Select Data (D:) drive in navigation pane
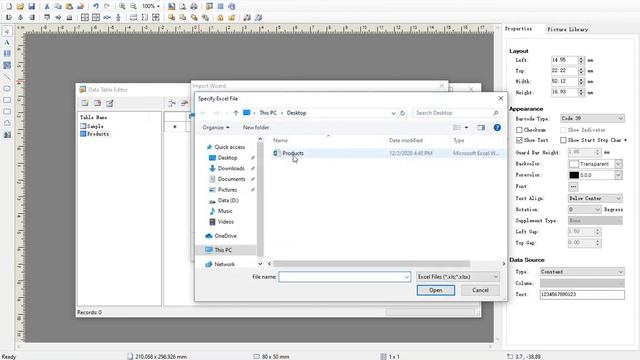 point(228,200)
